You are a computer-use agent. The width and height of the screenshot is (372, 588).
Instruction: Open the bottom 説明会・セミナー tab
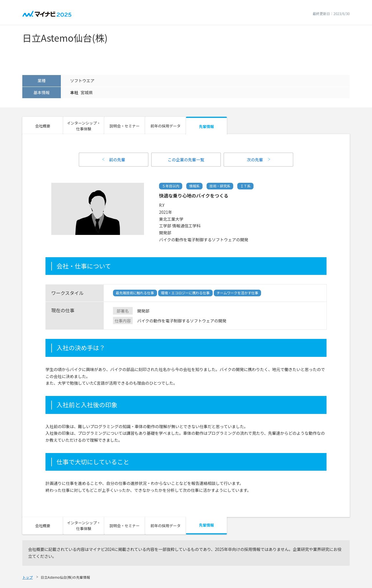click(124, 526)
